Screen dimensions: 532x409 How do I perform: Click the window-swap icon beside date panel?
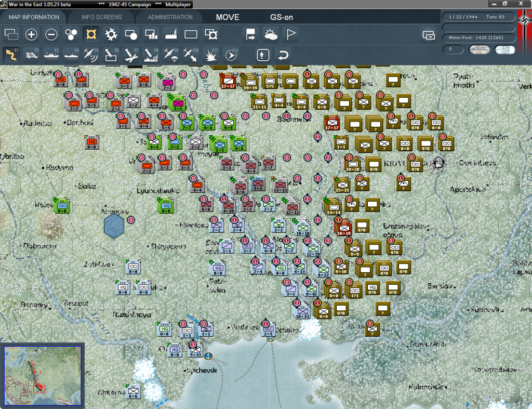coord(429,35)
